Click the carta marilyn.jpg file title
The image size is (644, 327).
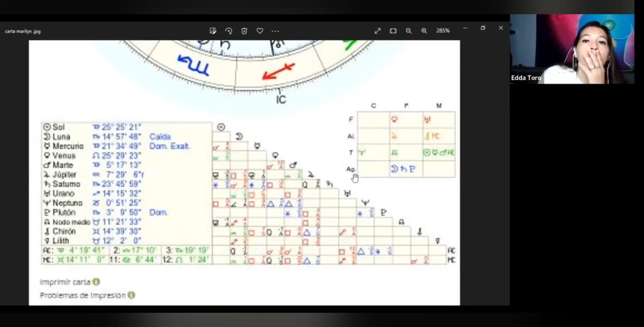[x=23, y=31]
